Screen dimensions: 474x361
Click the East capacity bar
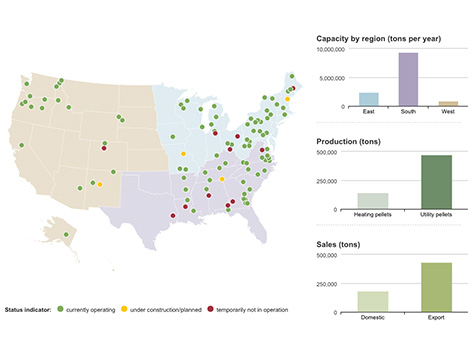(369, 99)
